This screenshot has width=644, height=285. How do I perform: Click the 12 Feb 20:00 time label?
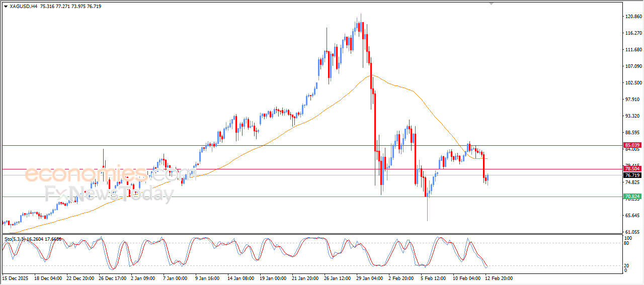point(498,278)
